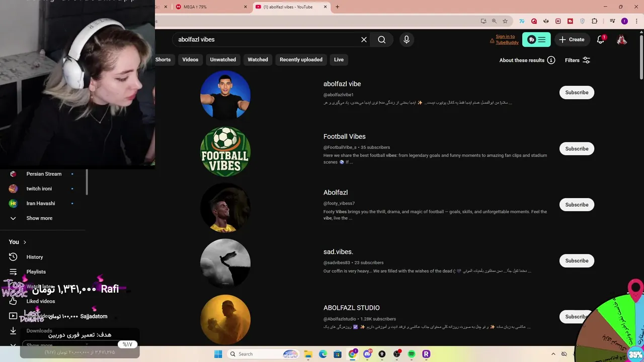Image resolution: width=644 pixels, height=362 pixels.
Task: Select Recently uploaded filter chip
Action: tap(301, 60)
